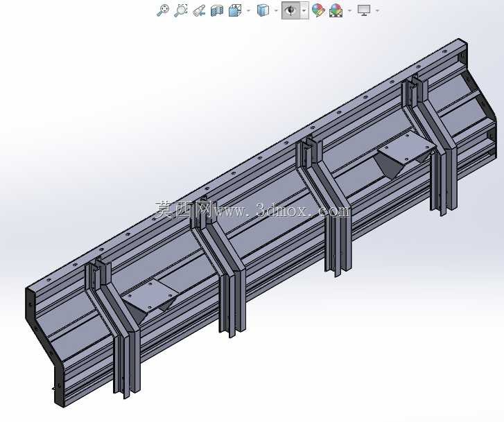Viewport: 504px width, 422px height.
Task: Select the Zoom to Area tool
Action: 181,10
